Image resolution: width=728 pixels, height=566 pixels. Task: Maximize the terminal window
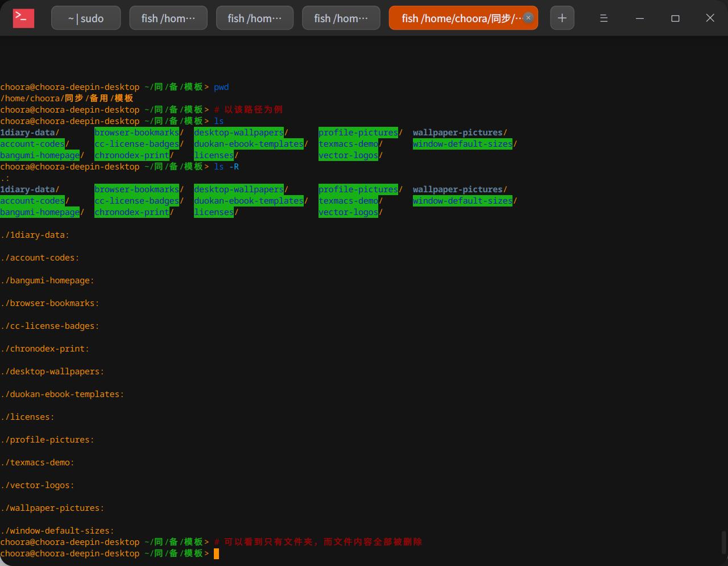[675, 18]
